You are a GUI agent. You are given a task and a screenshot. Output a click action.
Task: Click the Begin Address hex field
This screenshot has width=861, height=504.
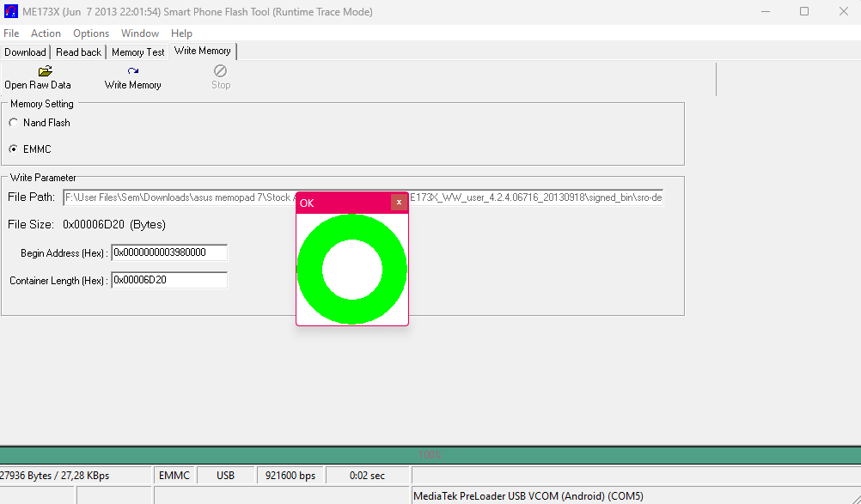[169, 252]
